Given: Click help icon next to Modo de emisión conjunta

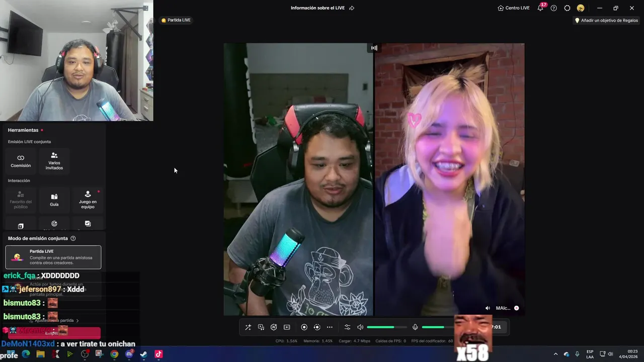Looking at the screenshot, I should click(x=73, y=238).
